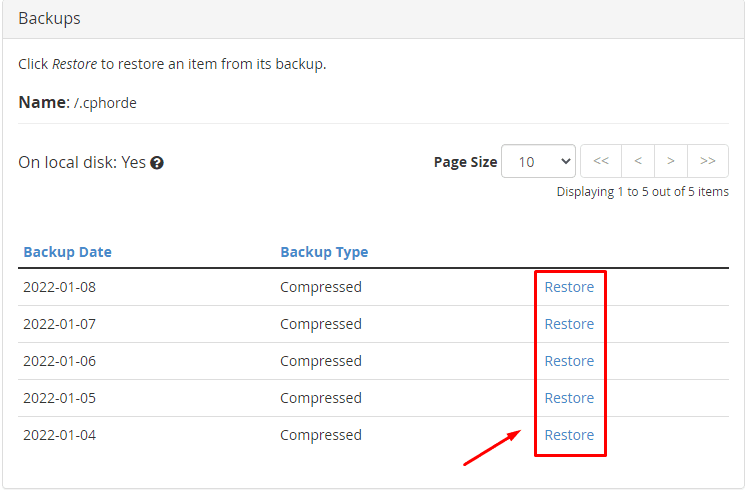Select the 2022-01-04 date cell
This screenshot has height=494, width=746.
tap(60, 435)
